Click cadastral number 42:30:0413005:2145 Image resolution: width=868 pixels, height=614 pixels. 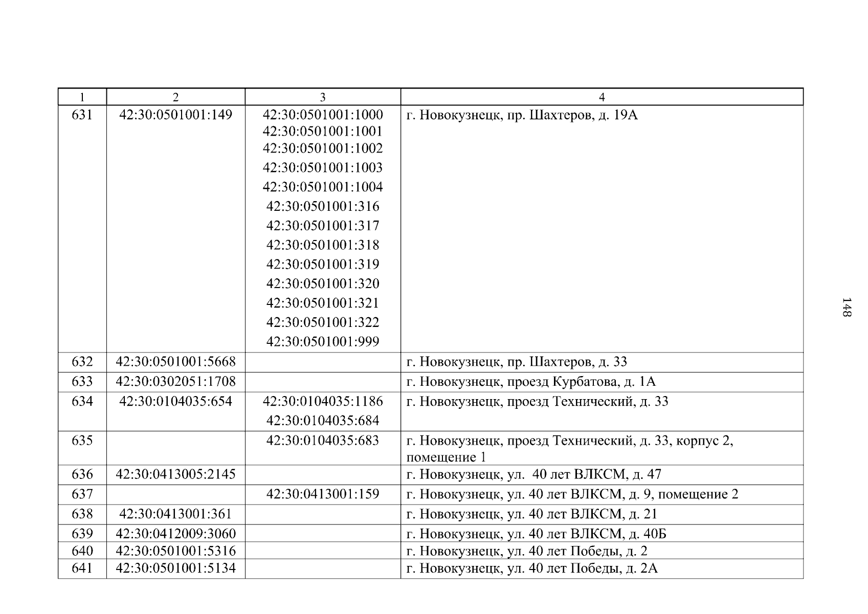pos(175,474)
